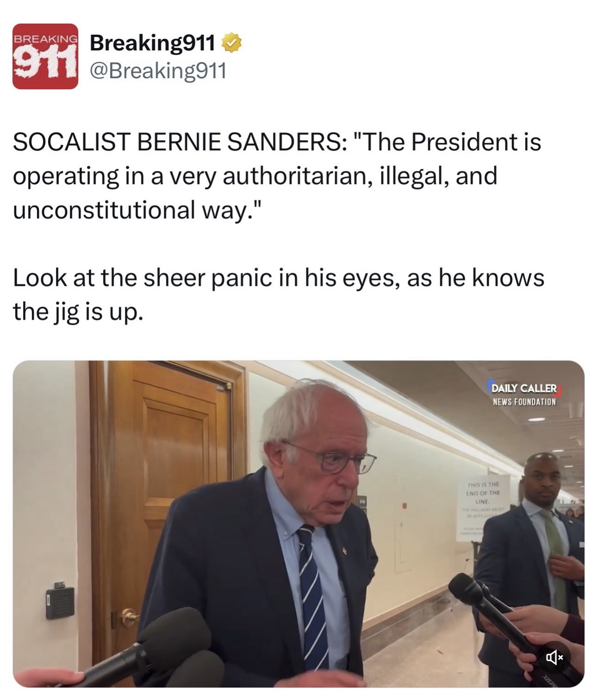Unmute the video with the speaker icon
597x700 pixels.
[553, 657]
